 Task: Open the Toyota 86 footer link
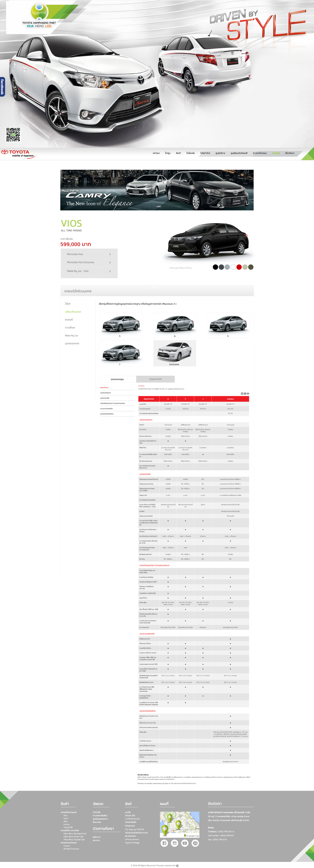click(68, 827)
